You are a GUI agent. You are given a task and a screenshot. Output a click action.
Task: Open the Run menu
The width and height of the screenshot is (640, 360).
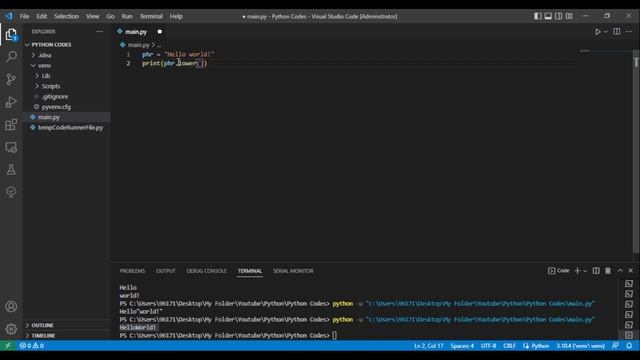click(x=127, y=16)
